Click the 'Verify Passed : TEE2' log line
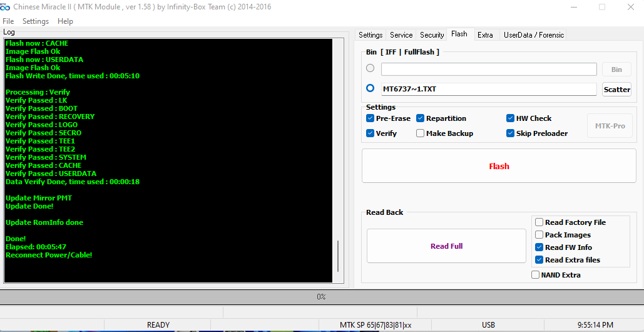Screen dimensions: 644x332 pyautogui.click(x=40, y=149)
